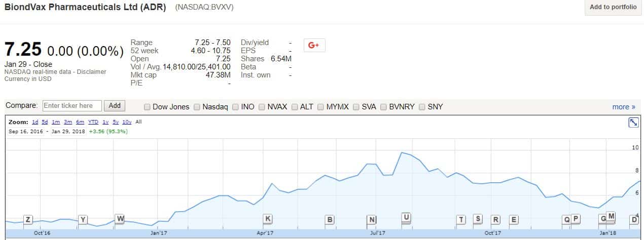Check the Nasdaq comparison box

197,107
